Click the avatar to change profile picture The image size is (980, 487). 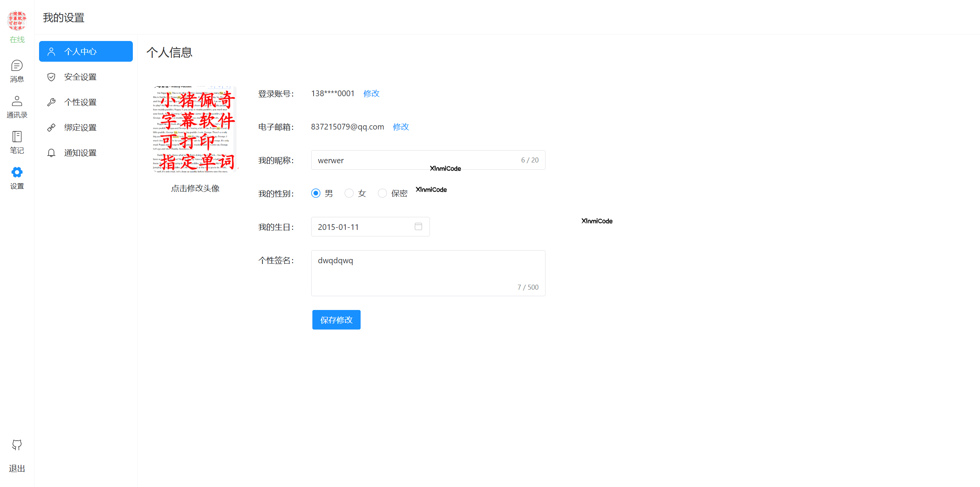click(x=194, y=129)
